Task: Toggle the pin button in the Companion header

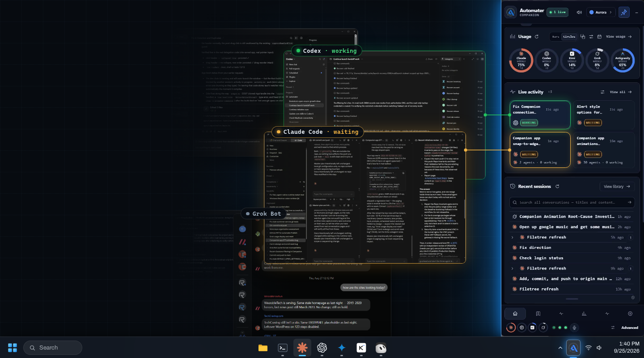Action: click(624, 12)
